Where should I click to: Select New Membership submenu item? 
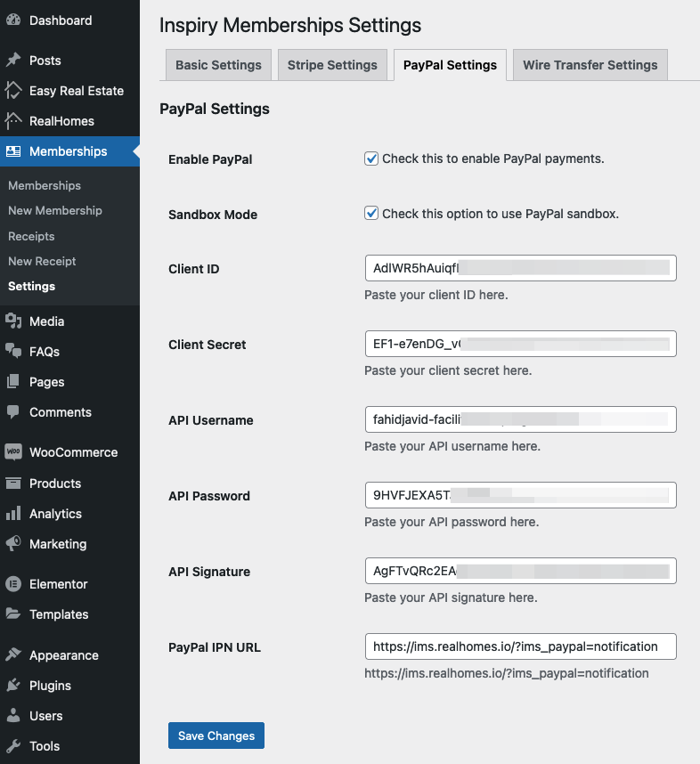[55, 210]
